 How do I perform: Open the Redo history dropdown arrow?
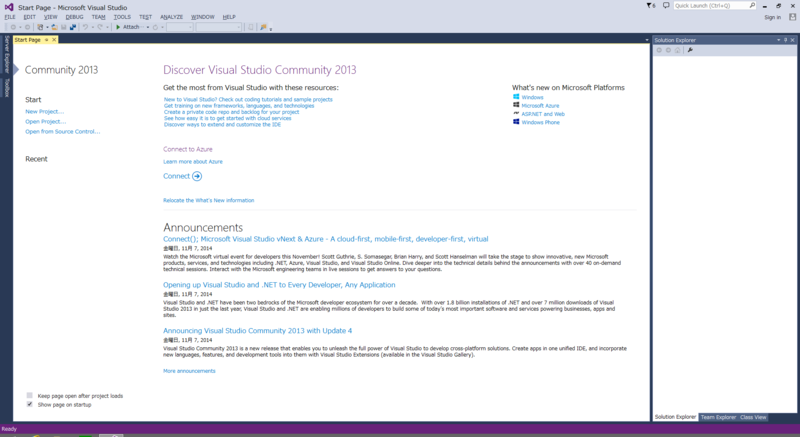click(x=107, y=27)
